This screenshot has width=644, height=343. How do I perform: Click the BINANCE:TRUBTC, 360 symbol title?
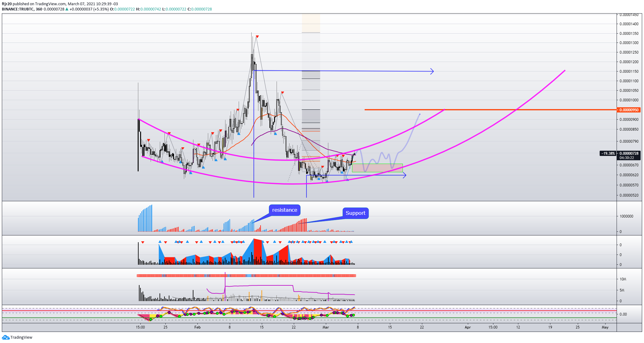22,9
